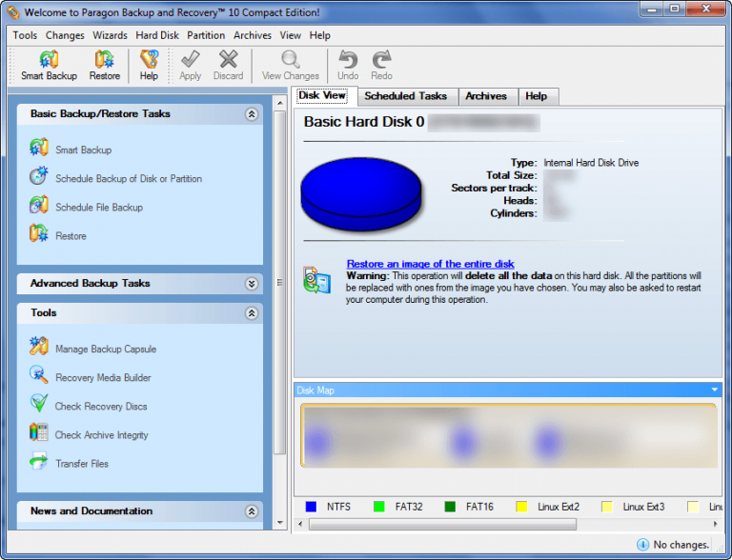This screenshot has height=560, width=732.
Task: Click the Restore an image of the entire disk link
Action: (431, 264)
